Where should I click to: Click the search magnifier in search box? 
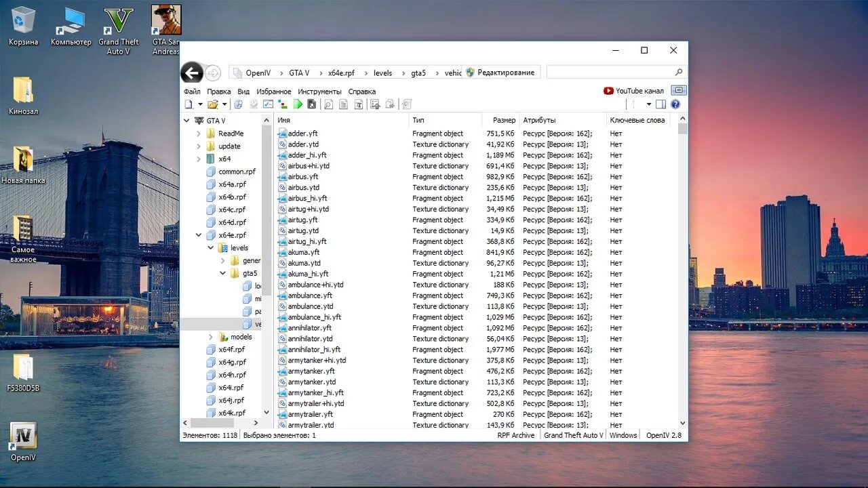pos(678,73)
